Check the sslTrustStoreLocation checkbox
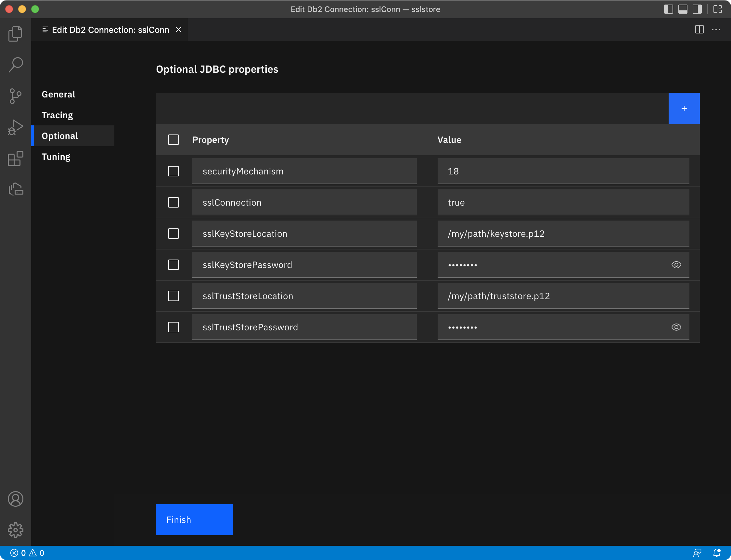The height and width of the screenshot is (560, 731). [x=173, y=296]
